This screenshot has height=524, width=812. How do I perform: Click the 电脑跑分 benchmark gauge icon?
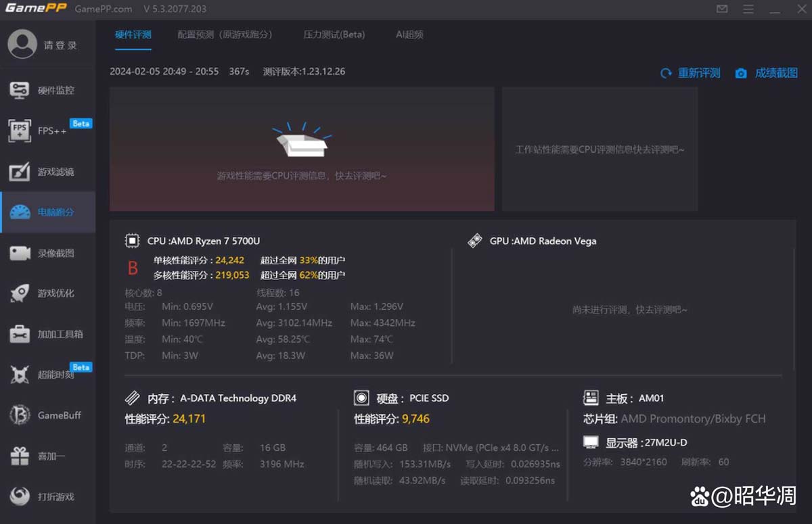pos(20,212)
